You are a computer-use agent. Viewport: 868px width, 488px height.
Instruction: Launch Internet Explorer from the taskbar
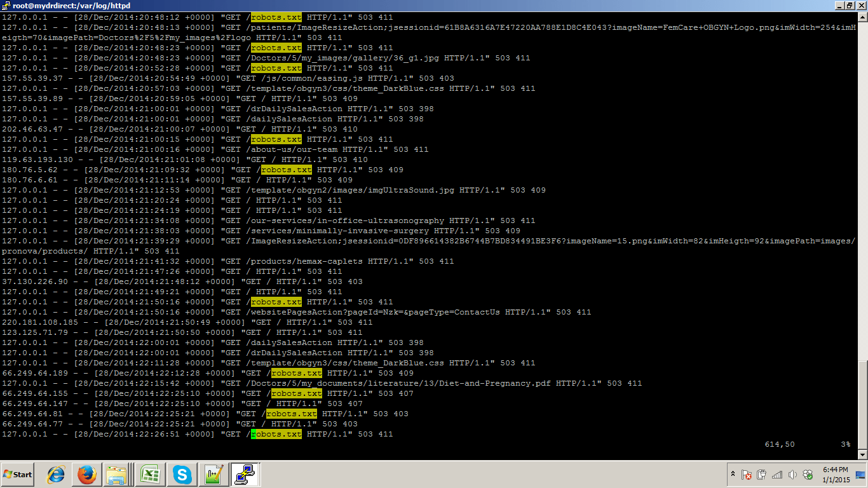tap(55, 474)
